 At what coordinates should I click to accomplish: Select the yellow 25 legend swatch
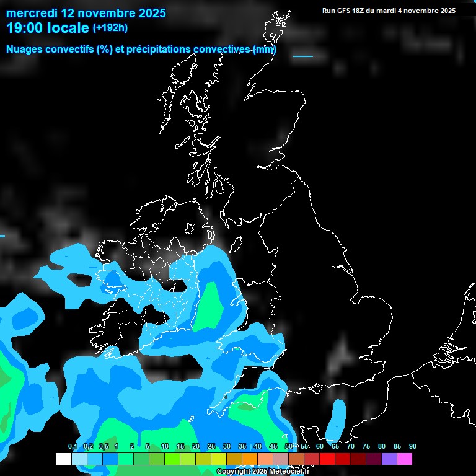tap(219, 459)
